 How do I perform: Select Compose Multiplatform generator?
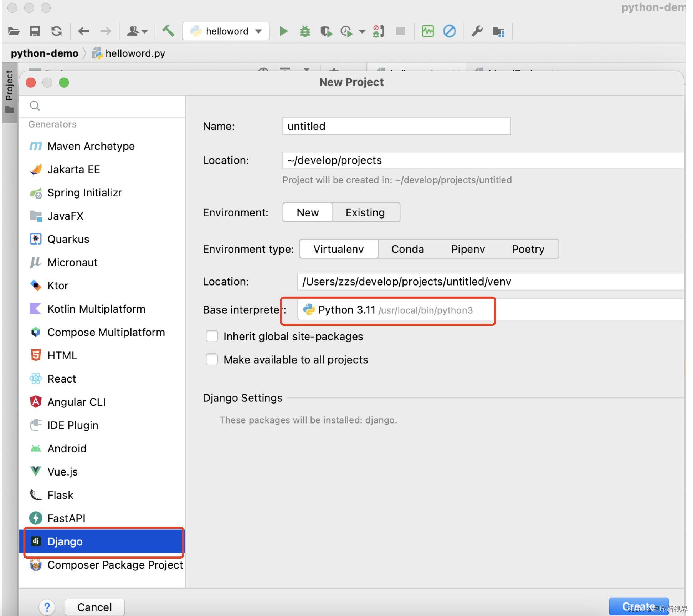102,332
